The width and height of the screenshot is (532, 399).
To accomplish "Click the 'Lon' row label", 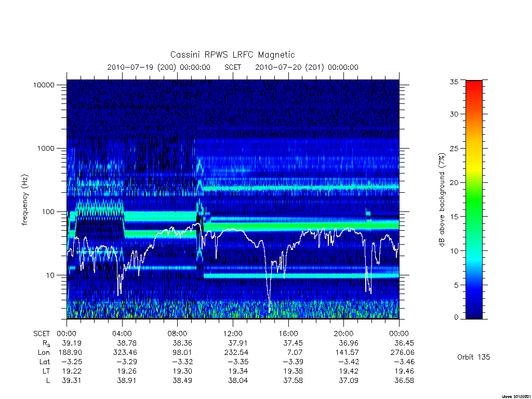I will point(44,353).
